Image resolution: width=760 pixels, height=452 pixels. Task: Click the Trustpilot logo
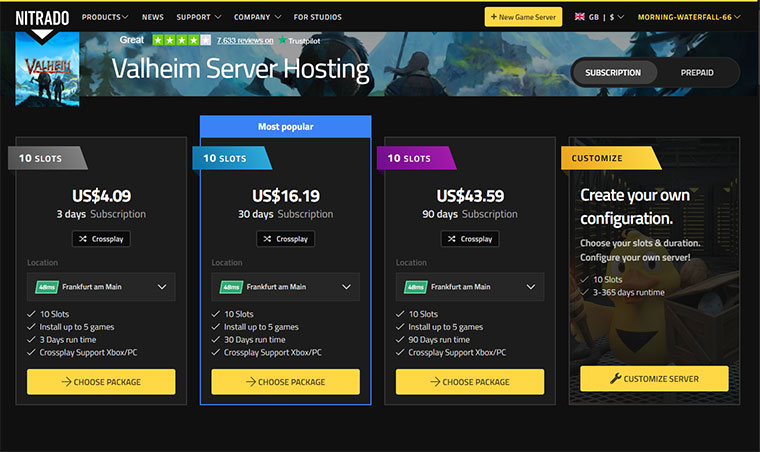(299, 41)
